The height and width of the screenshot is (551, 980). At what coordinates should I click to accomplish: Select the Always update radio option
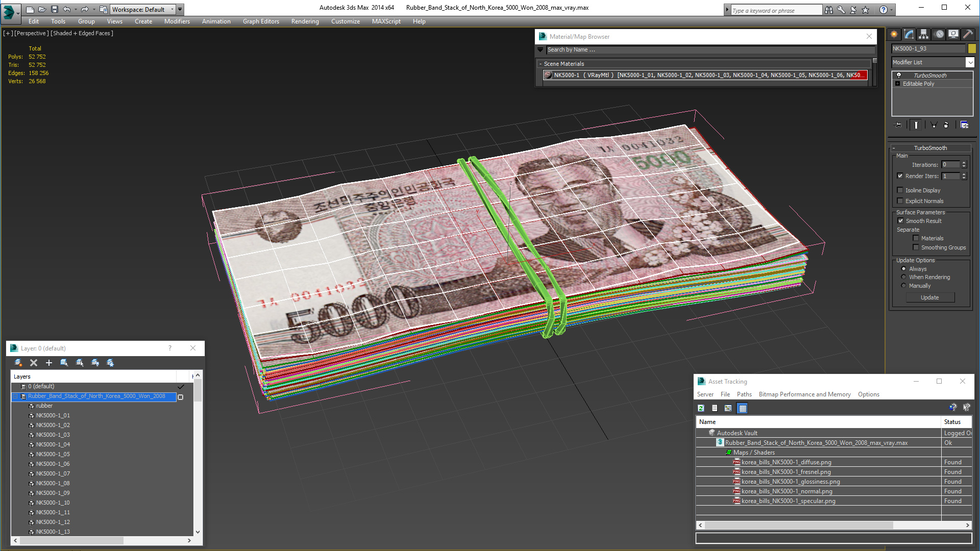click(x=904, y=269)
